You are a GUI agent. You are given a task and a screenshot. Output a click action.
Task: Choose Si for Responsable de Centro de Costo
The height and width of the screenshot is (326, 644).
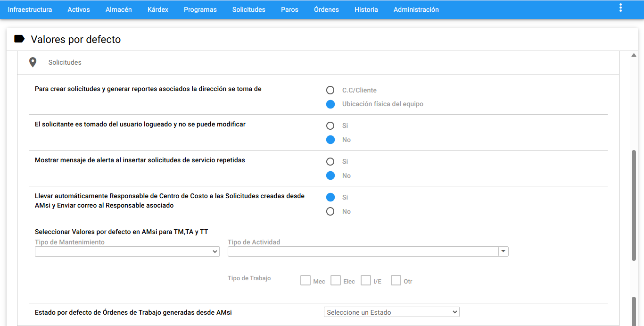[330, 198]
